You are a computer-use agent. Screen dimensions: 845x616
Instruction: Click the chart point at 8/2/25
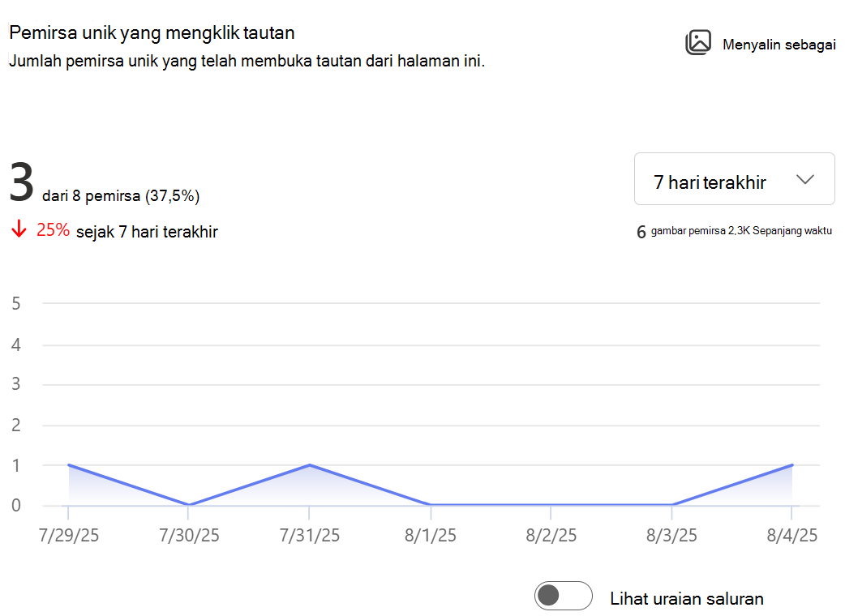point(551,505)
